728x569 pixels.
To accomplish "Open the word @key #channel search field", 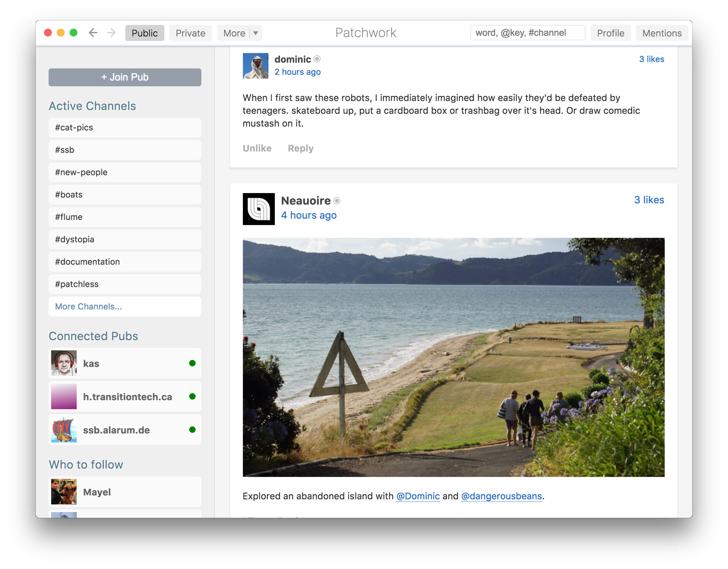I will 527,33.
